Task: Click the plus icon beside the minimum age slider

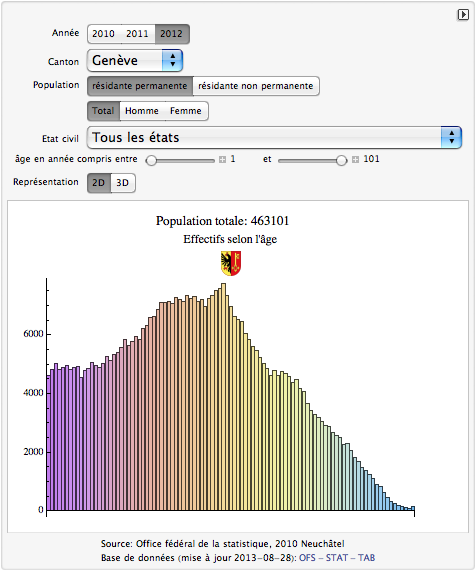Action: [223, 160]
